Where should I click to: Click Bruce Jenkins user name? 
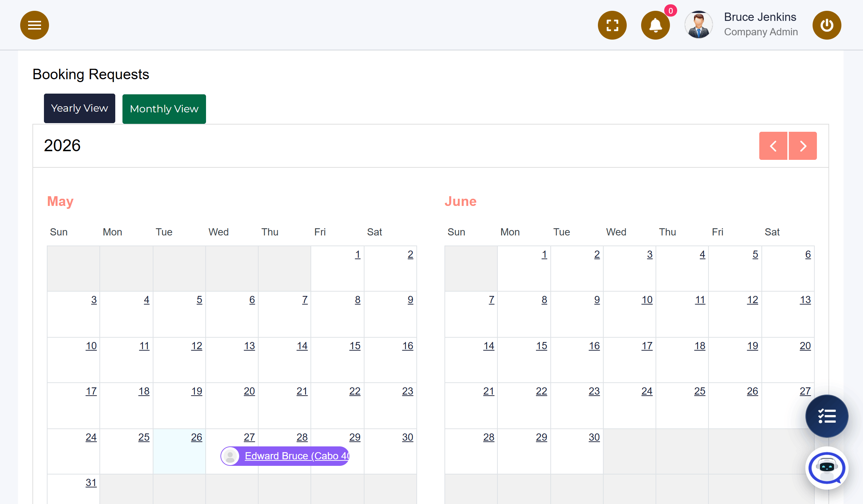760,17
